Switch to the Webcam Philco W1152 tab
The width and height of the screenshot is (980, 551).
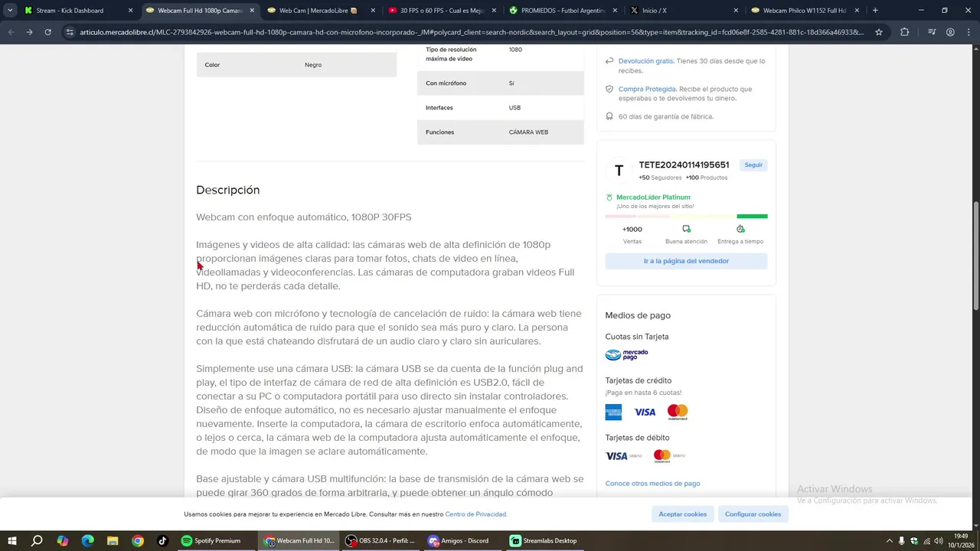tap(804, 11)
